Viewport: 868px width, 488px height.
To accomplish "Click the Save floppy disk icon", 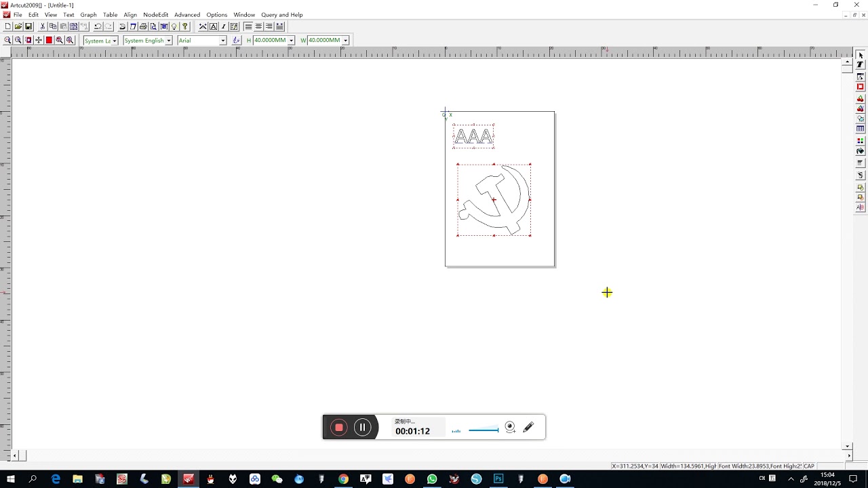I will click(28, 26).
